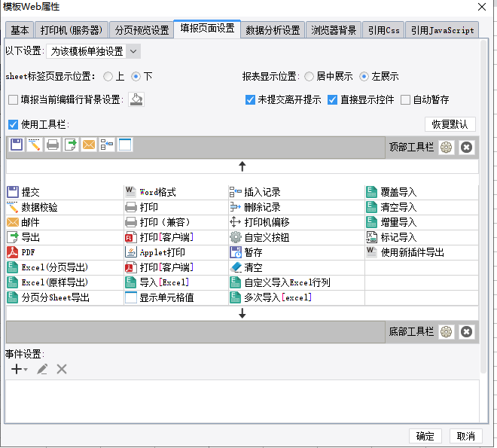Select Excel(分页导出) item
Viewport: 497px width, 448px height.
(65, 267)
